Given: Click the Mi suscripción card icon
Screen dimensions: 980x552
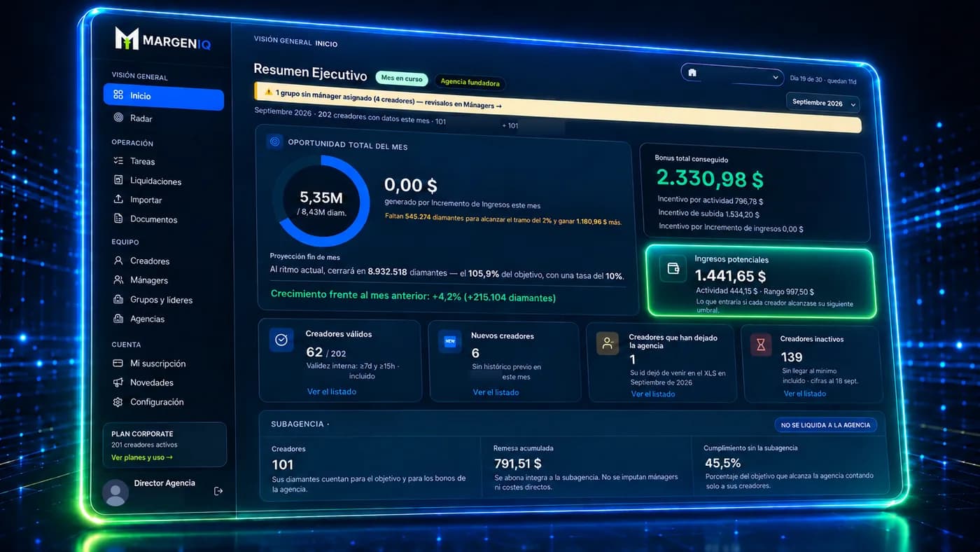Looking at the screenshot, I should pyautogui.click(x=118, y=363).
